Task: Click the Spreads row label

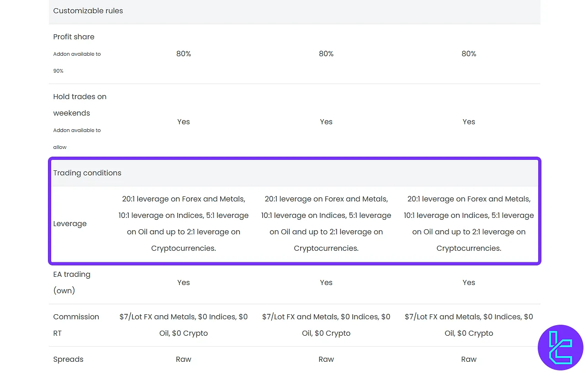Action: coord(68,359)
